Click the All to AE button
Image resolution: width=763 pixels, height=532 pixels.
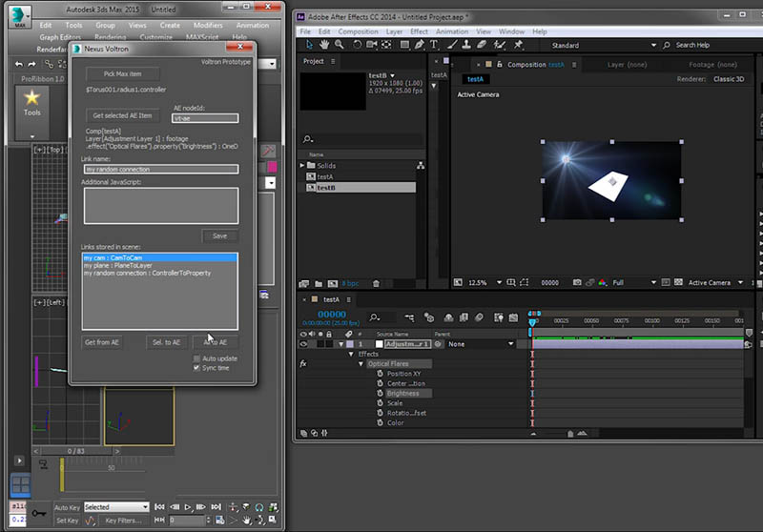pos(216,342)
